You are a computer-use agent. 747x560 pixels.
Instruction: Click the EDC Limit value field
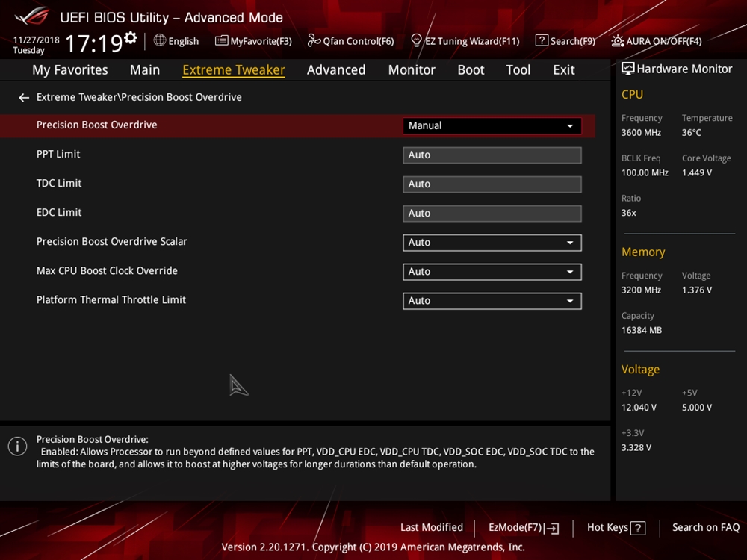(492, 214)
